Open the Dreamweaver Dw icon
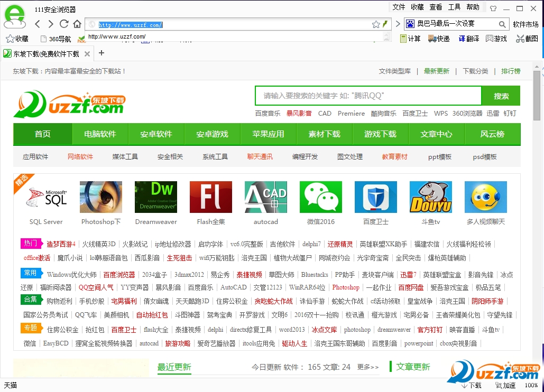544x392 pixels. click(x=156, y=197)
